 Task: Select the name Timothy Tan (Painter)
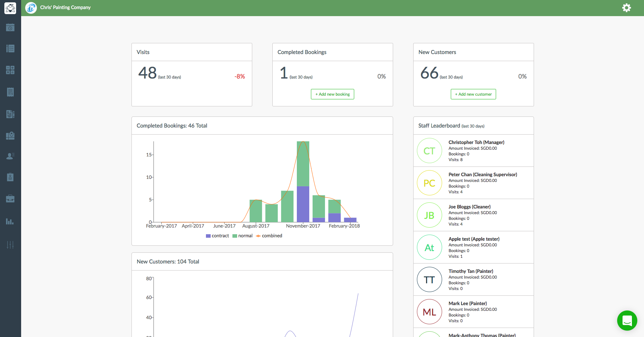pos(471,271)
